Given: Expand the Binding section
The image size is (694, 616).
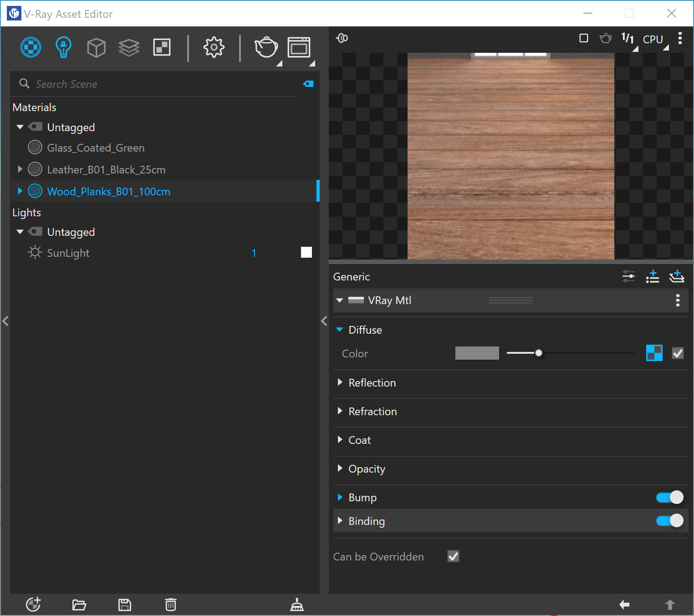Looking at the screenshot, I should pos(340,520).
